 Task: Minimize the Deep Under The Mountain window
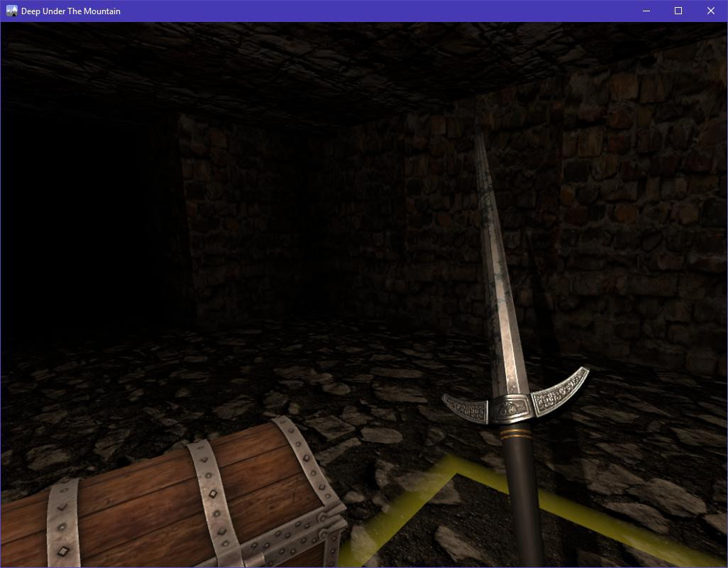(646, 11)
